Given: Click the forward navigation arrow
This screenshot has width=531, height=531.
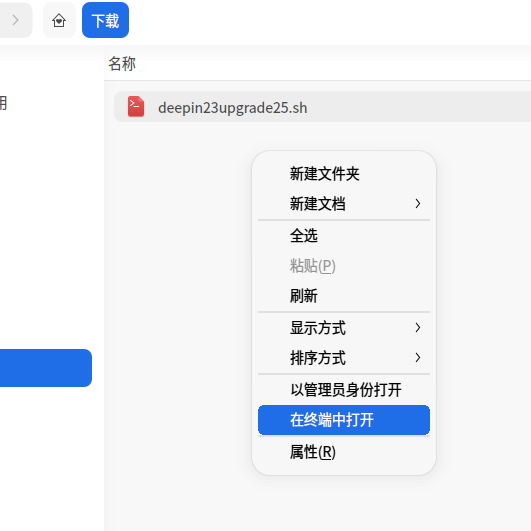Looking at the screenshot, I should pos(15,20).
